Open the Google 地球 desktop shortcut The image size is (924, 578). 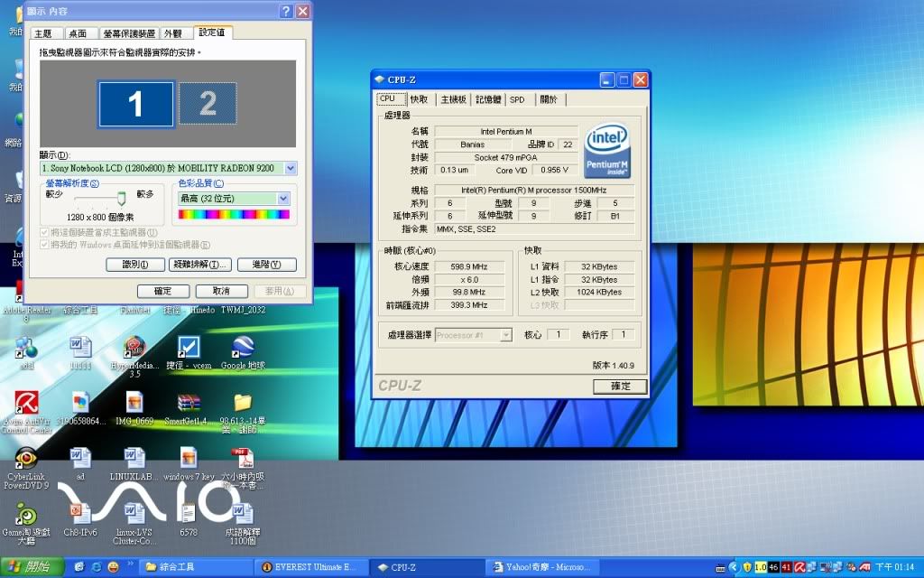tap(242, 348)
